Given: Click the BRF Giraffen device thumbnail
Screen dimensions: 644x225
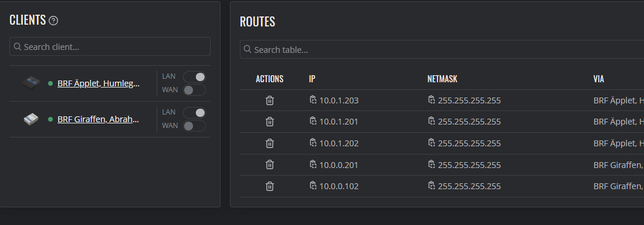Looking at the screenshot, I should 31,119.
